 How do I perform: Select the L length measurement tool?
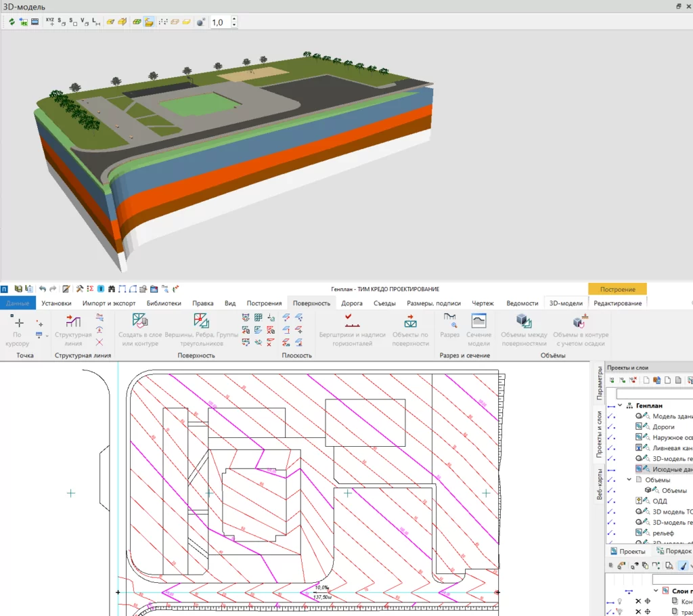[x=96, y=22]
